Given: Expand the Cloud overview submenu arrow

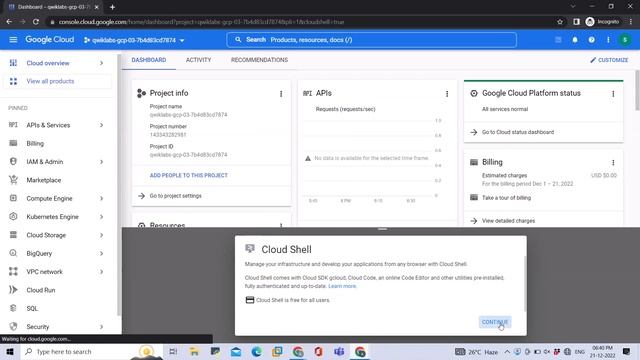Looking at the screenshot, I should (101, 63).
